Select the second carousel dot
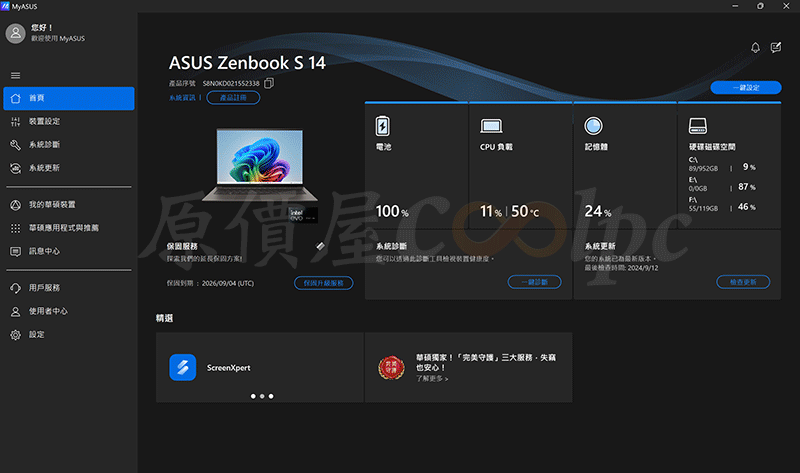800x473 pixels. 262,396
